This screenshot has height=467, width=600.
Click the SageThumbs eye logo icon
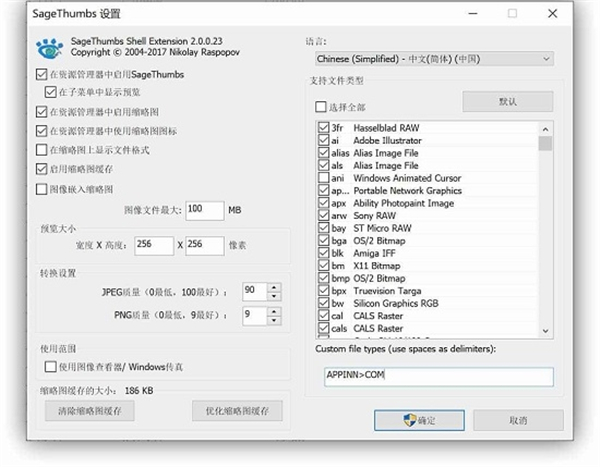(x=49, y=48)
